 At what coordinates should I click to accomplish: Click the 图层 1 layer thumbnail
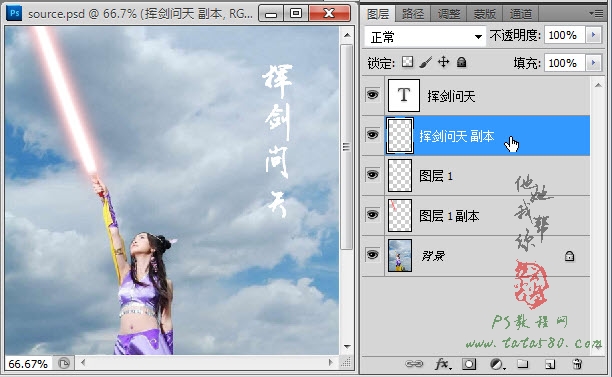tap(400, 175)
